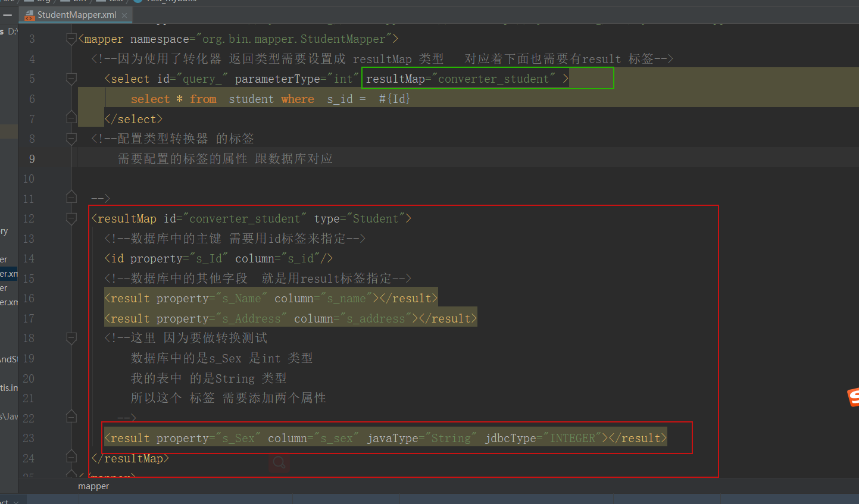
Task: Click the jdbcType="INTEGER" attribute
Action: (543, 438)
